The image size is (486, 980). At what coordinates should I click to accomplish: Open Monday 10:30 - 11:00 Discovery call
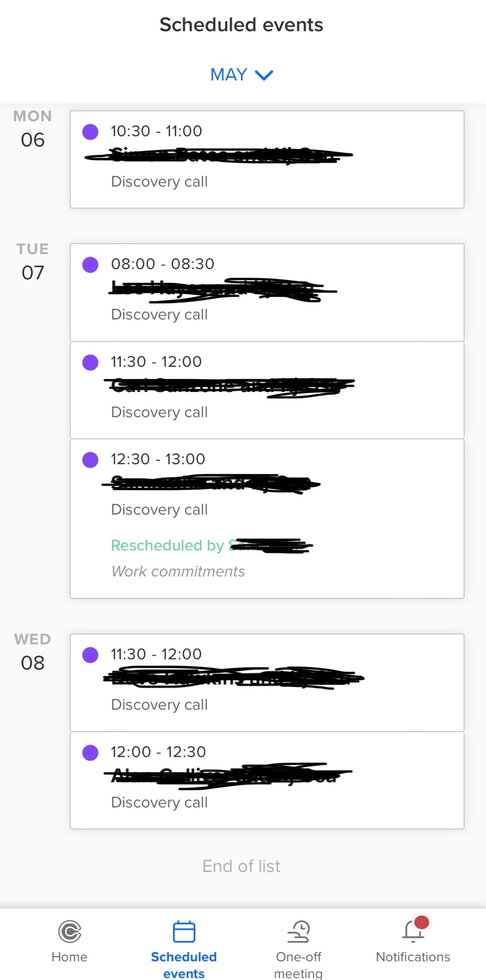[267, 159]
